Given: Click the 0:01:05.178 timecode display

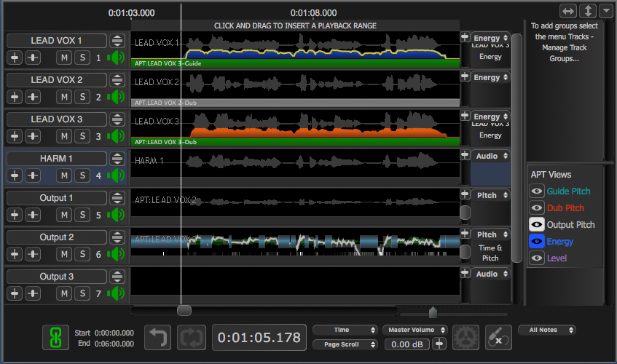Looking at the screenshot, I should pos(259,339).
